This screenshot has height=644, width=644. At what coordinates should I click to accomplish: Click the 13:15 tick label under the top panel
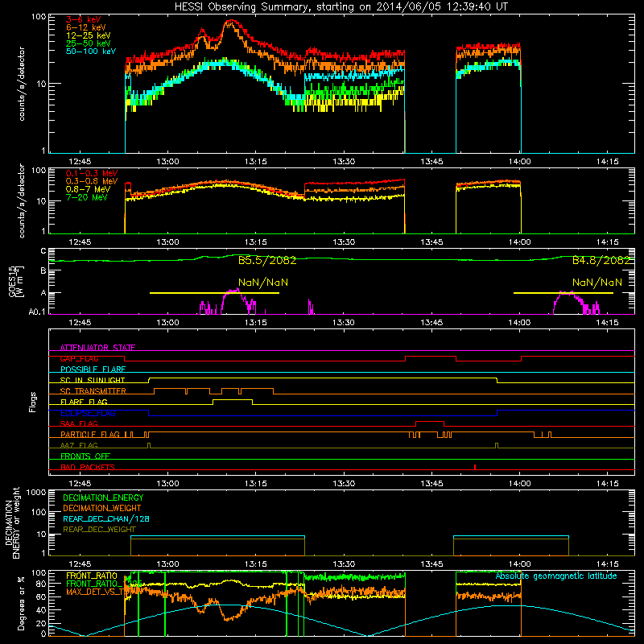coord(255,162)
